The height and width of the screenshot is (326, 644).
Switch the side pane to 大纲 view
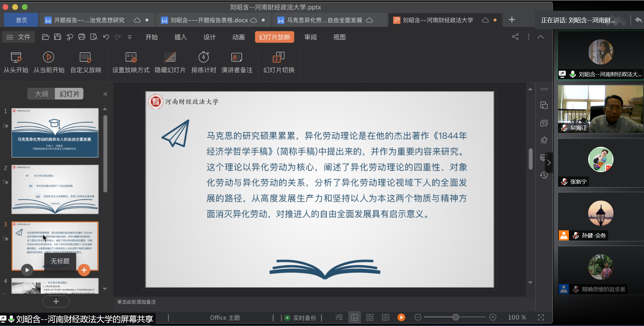point(41,94)
